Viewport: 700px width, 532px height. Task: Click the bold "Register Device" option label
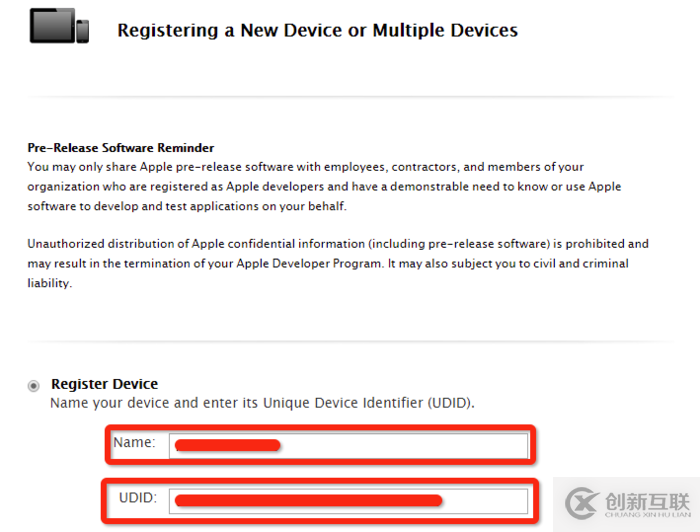(104, 384)
